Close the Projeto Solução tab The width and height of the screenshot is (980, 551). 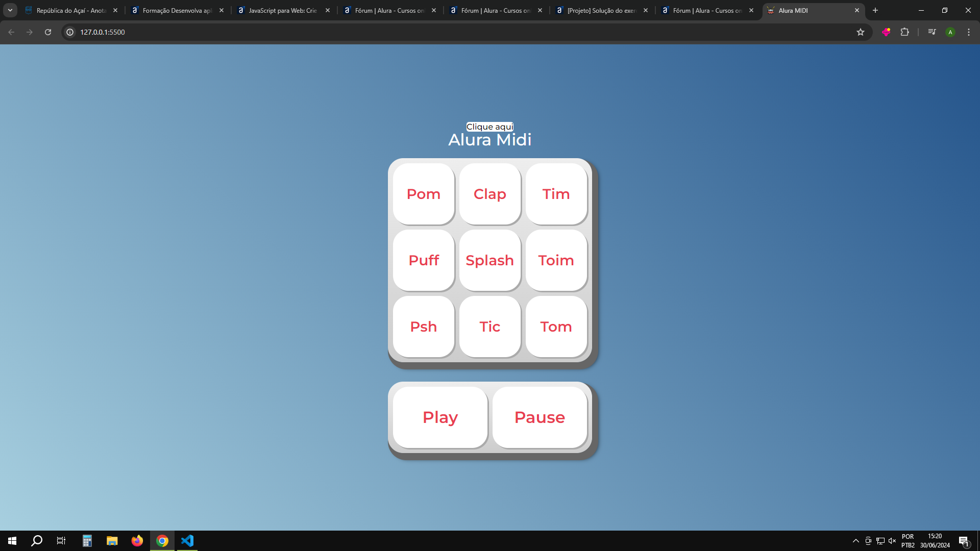tap(646, 10)
